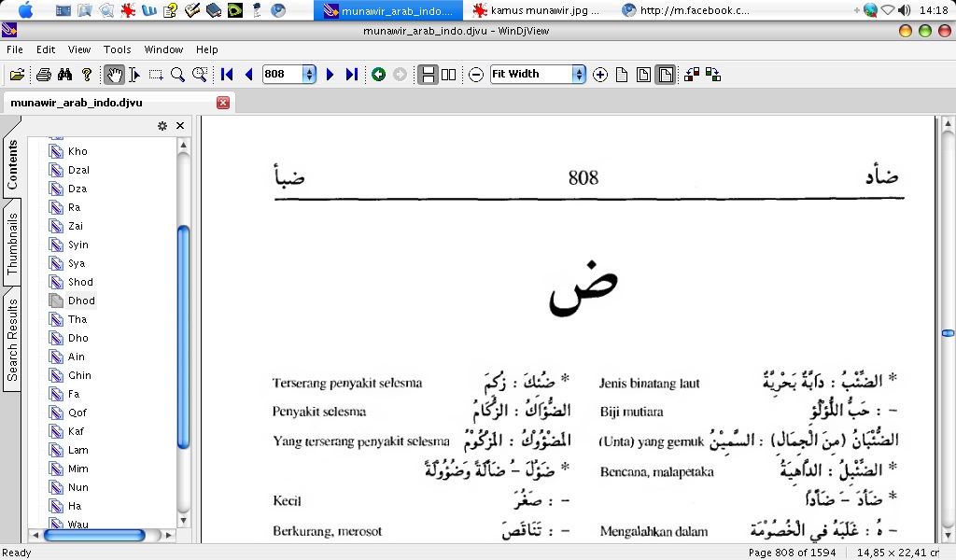Click the Print icon
This screenshot has width=956, height=560.
[45, 75]
